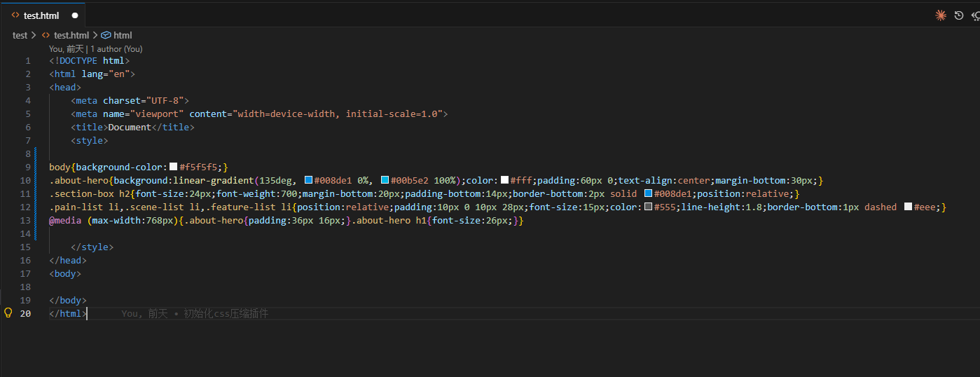The width and height of the screenshot is (980, 377).
Task: Click the '@media' rule keyword
Action: tap(65, 220)
